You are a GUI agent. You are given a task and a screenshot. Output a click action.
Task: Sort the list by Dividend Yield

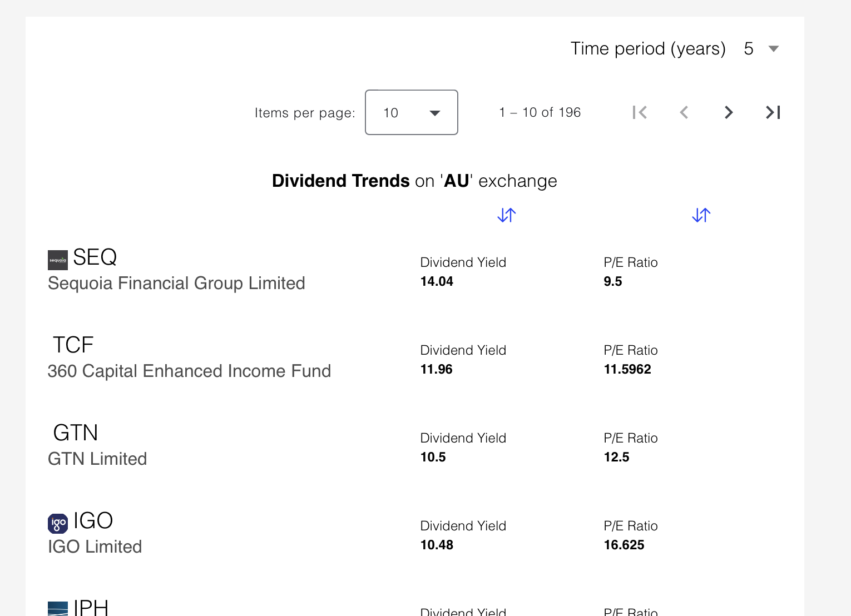pyautogui.click(x=506, y=215)
